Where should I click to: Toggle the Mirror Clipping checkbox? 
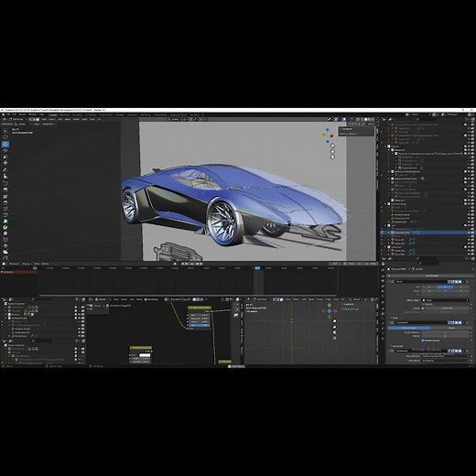pyautogui.click(x=423, y=304)
